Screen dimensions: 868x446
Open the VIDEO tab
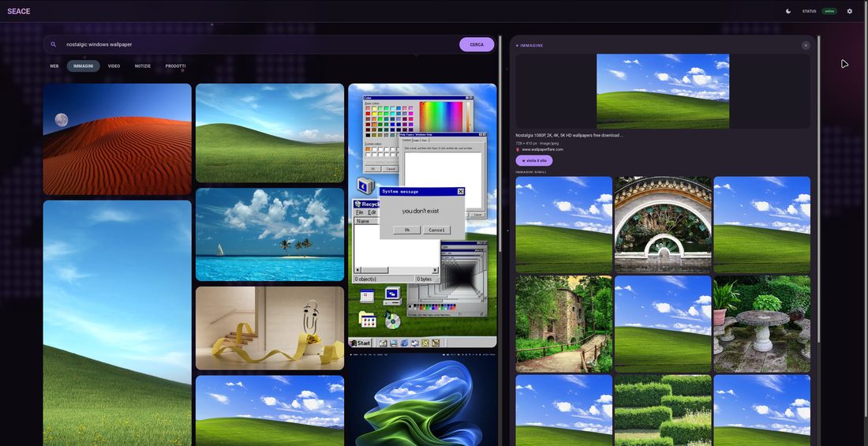click(x=114, y=66)
